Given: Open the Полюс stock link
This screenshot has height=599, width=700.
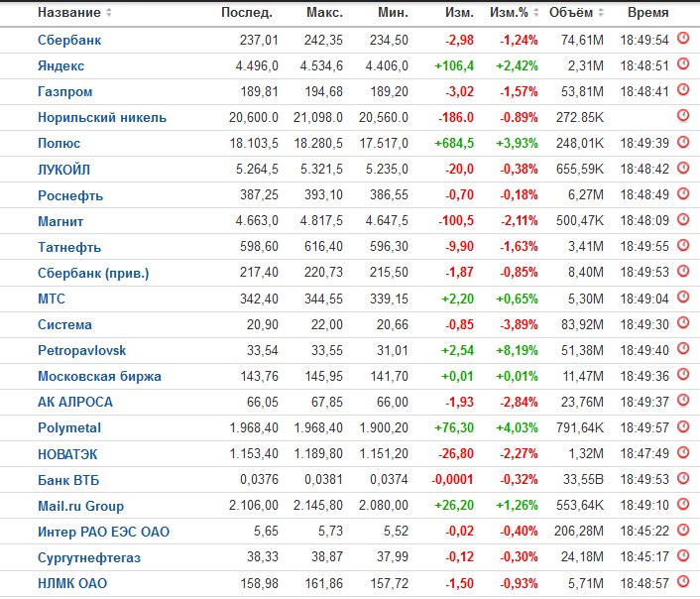Looking at the screenshot, I should click(x=58, y=144).
